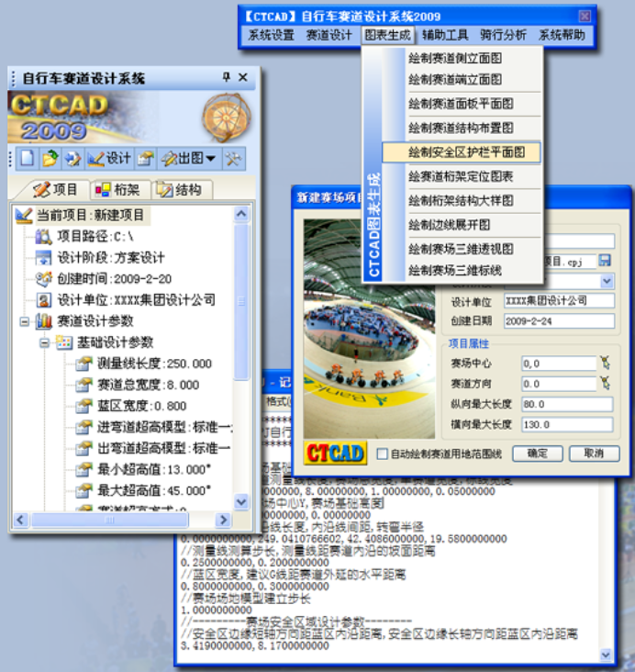Click icon beside 出弯道超高模型
The width and height of the screenshot is (635, 672).
click(x=84, y=448)
